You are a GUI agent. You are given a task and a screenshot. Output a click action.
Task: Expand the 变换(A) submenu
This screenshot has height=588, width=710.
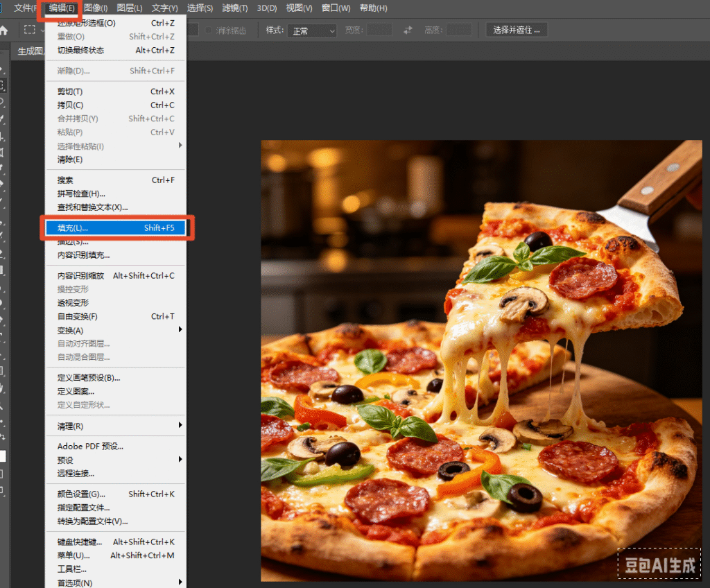(180, 329)
